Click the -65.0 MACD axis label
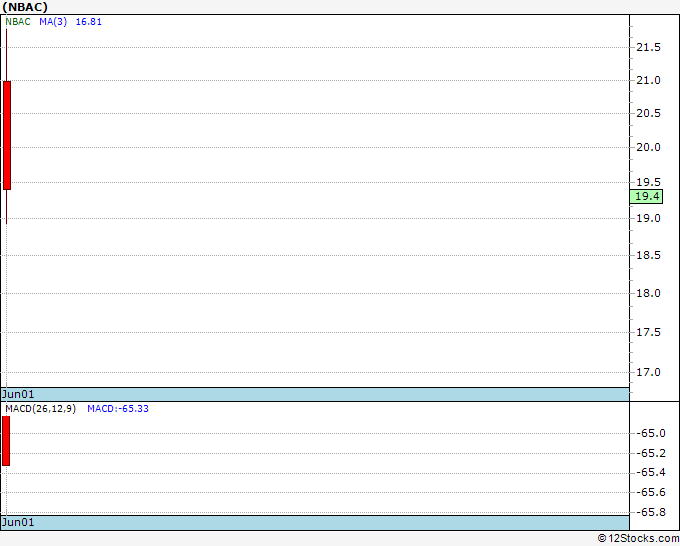The height and width of the screenshot is (546, 680). (651, 433)
